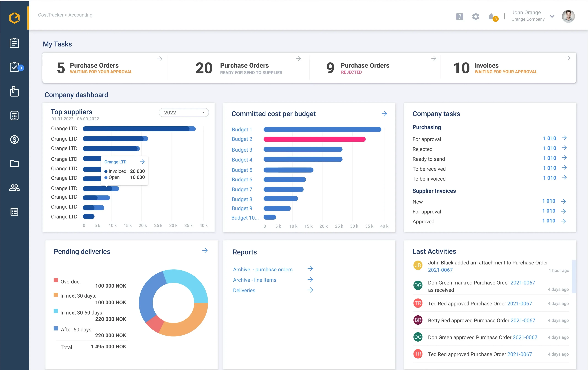The image size is (588, 370).
Task: Click the topmost Orange LTD supplier bar
Action: click(x=139, y=129)
